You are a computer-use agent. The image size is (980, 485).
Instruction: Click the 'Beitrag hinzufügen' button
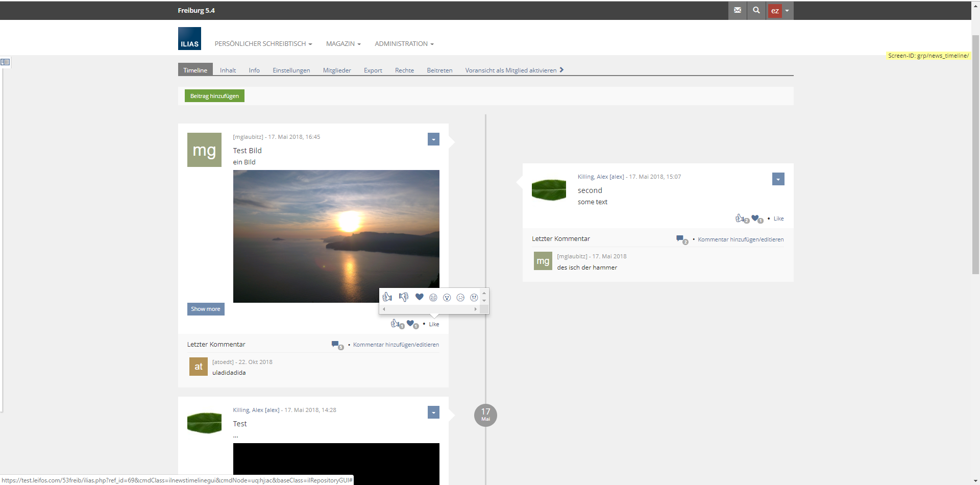point(214,96)
